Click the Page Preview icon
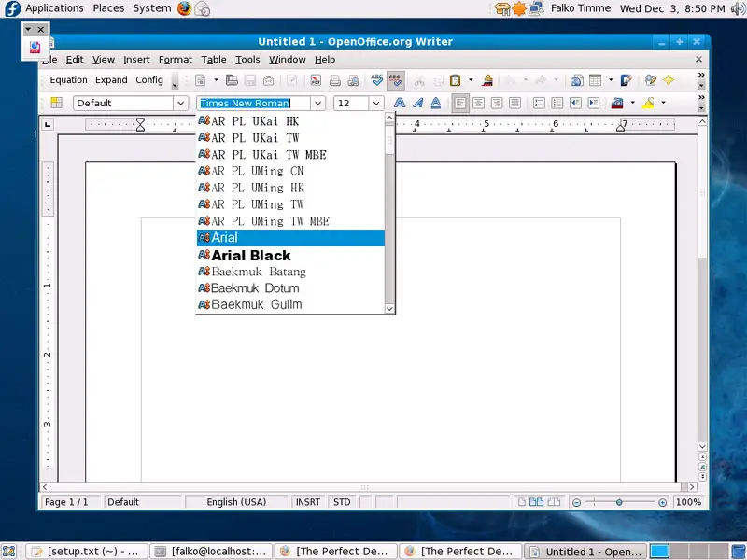 pyautogui.click(x=353, y=80)
